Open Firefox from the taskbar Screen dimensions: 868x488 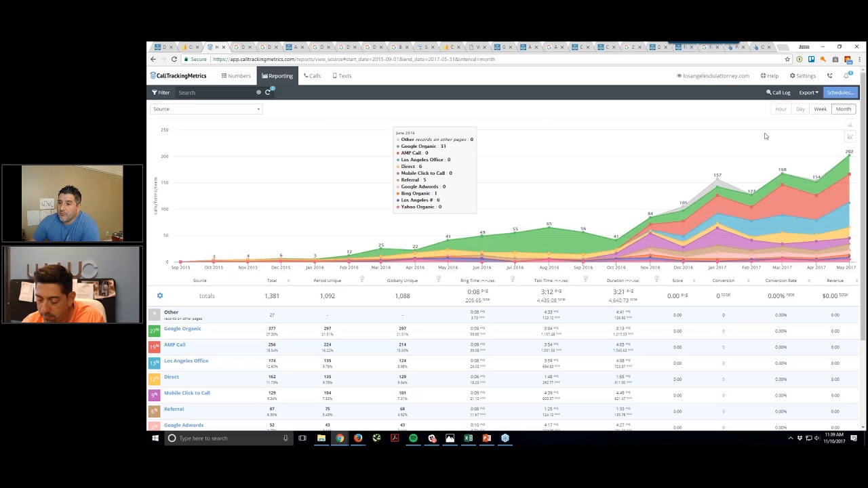[x=358, y=439]
